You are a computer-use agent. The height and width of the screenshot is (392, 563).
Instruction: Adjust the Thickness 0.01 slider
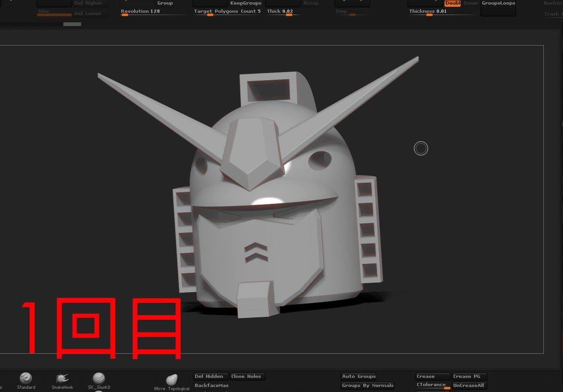pyautogui.click(x=443, y=13)
